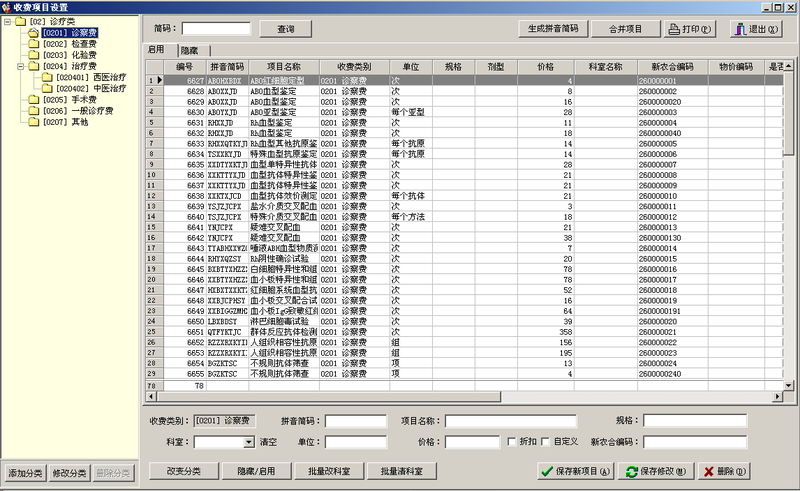Viewport: 800px width, 491px height.
Task: Click the 规格 input field
Action: click(695, 421)
